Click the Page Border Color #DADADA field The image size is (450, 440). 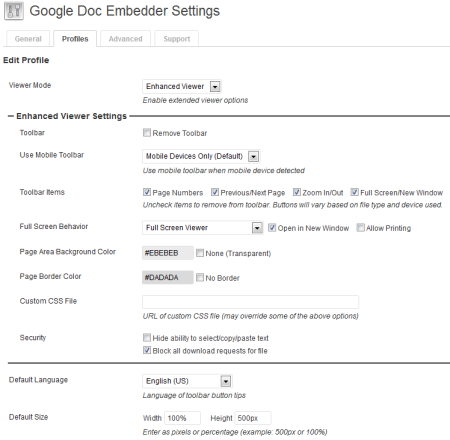tap(168, 277)
